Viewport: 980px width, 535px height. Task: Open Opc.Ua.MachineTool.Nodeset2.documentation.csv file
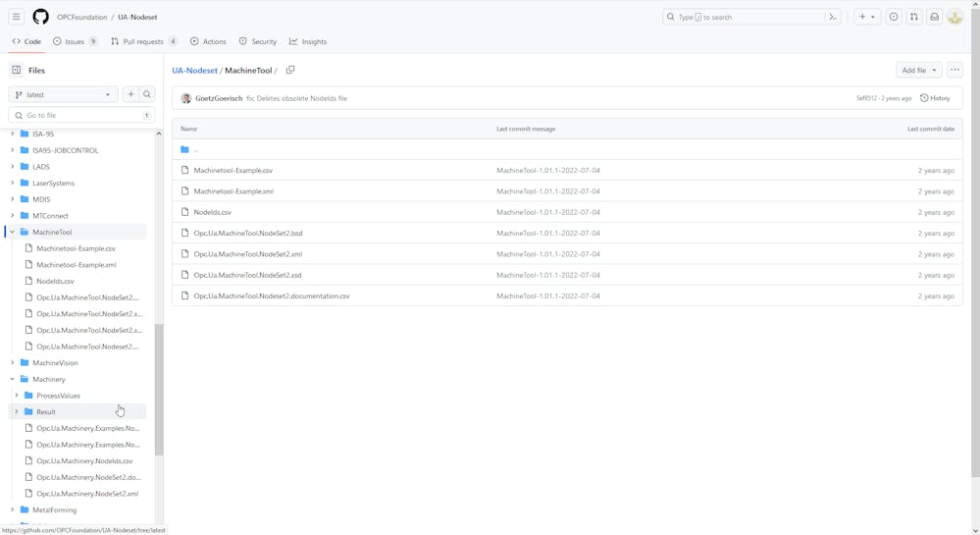tap(272, 296)
